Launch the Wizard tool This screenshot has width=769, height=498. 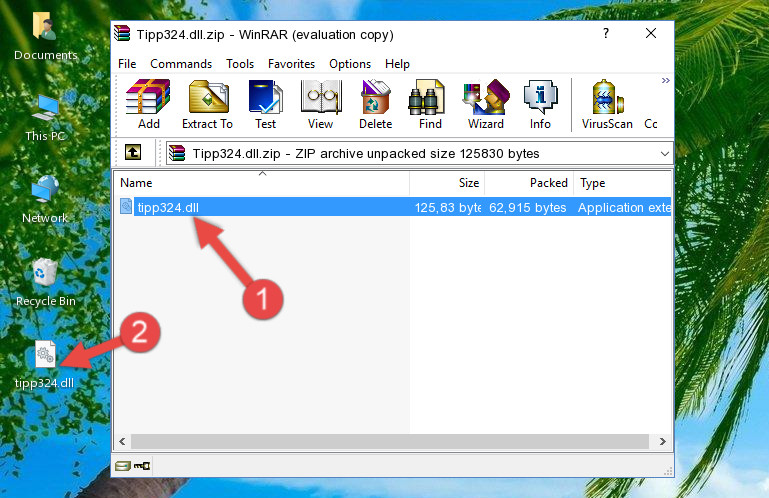tap(486, 105)
